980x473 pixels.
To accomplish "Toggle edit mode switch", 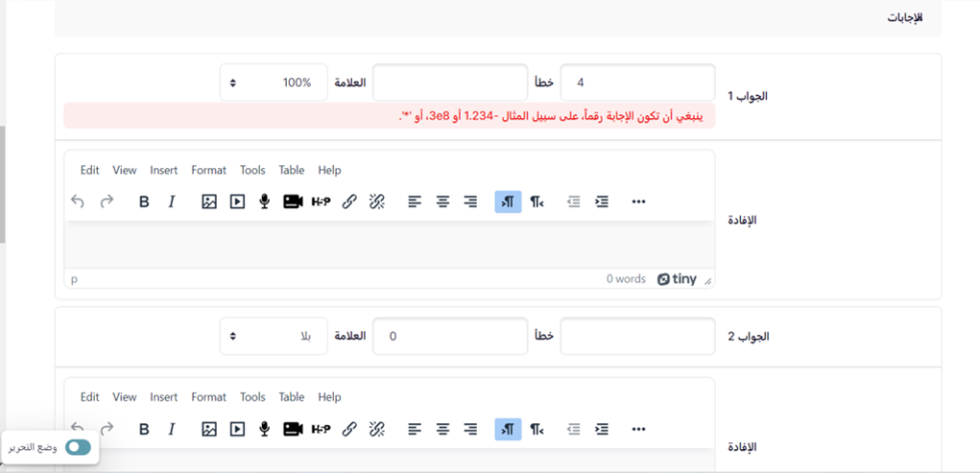I will tap(78, 447).
